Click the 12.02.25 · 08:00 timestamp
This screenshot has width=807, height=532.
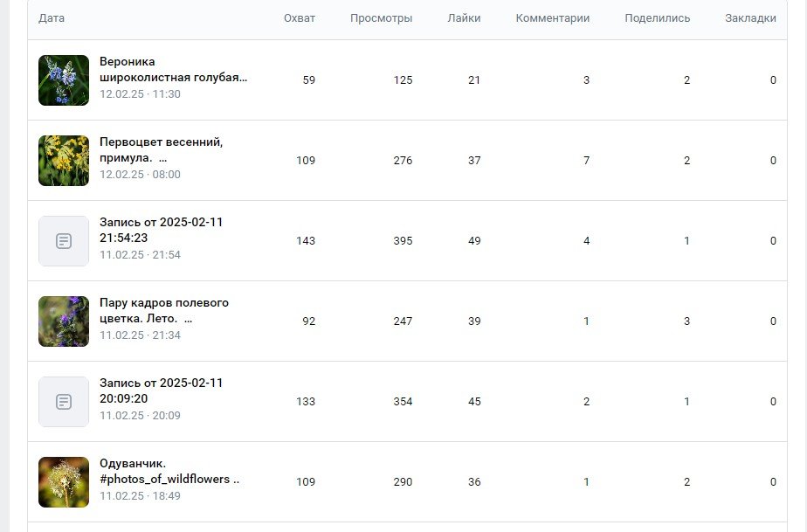[x=140, y=175]
